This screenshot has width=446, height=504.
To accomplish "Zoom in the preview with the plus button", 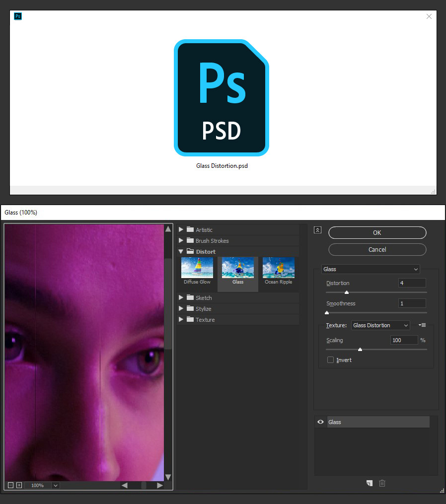I will 19,485.
